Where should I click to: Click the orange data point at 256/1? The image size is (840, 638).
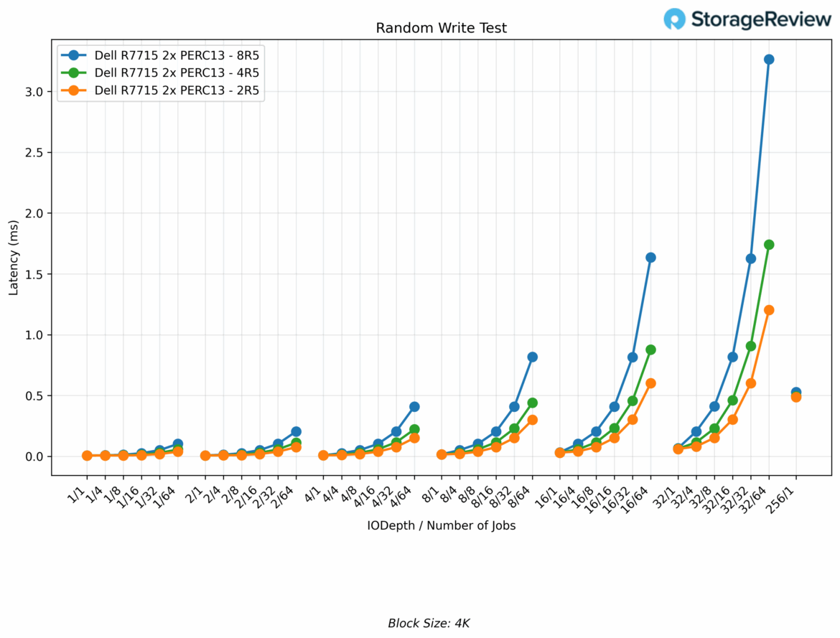coord(796,397)
